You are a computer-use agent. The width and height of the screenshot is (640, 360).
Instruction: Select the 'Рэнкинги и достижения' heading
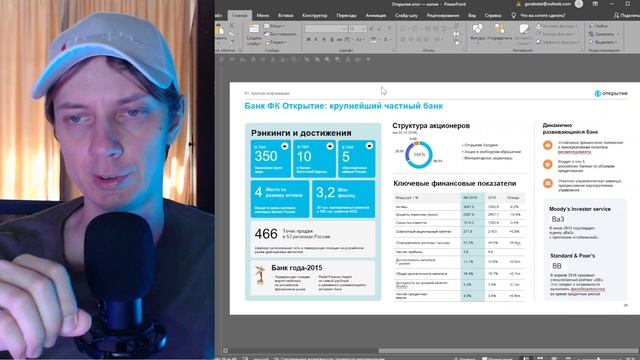(x=301, y=133)
